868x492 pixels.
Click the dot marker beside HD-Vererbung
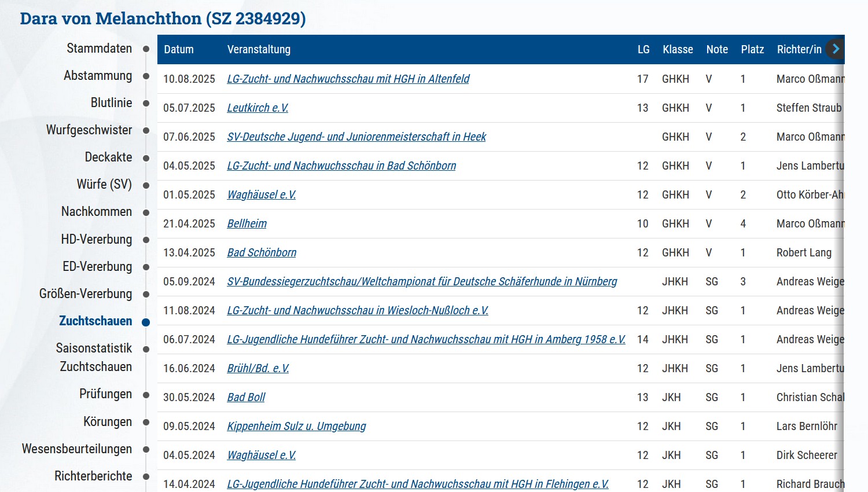point(146,240)
